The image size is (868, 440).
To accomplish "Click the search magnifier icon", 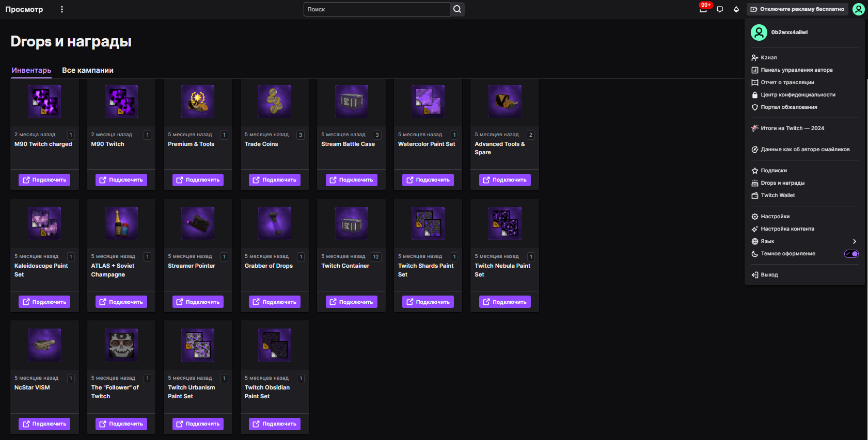I will (457, 9).
